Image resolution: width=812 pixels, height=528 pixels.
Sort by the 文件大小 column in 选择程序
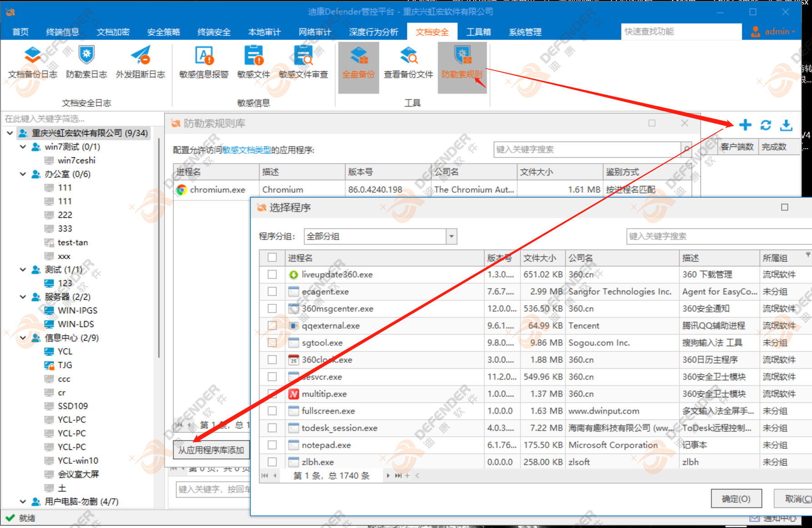[x=542, y=258]
